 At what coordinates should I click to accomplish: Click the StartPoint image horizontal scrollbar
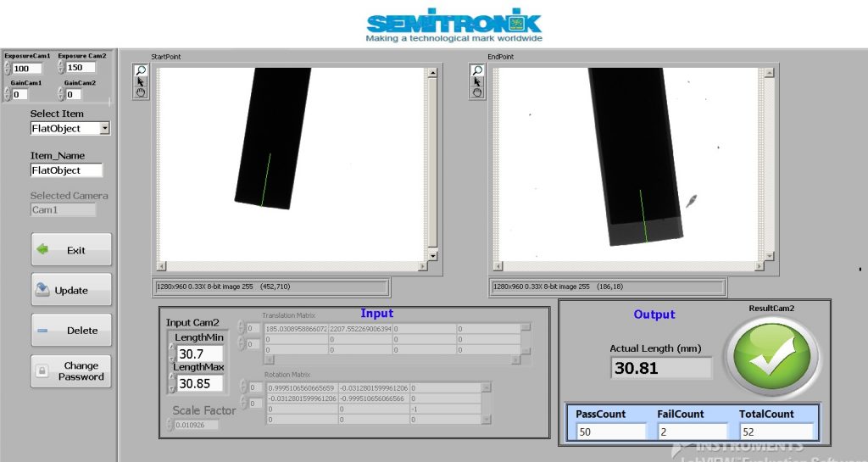point(292,267)
